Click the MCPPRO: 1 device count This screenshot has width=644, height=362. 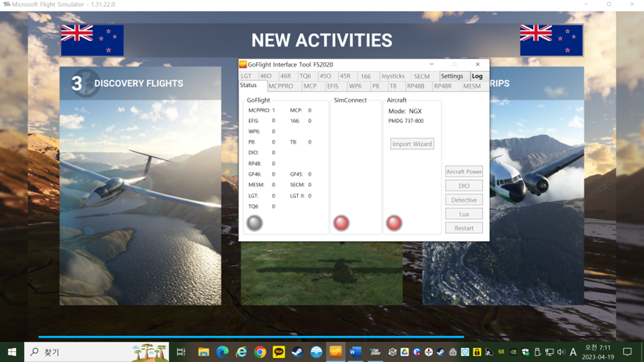[262, 110]
